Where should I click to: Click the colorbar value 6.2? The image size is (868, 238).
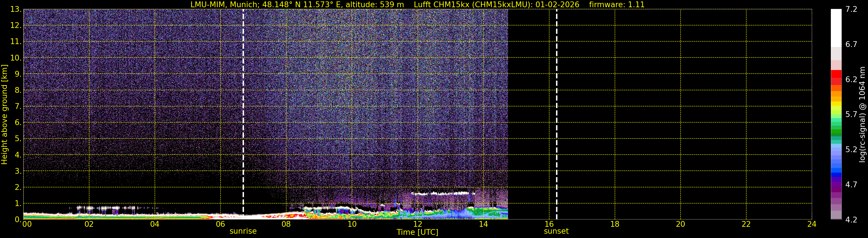click(851, 80)
